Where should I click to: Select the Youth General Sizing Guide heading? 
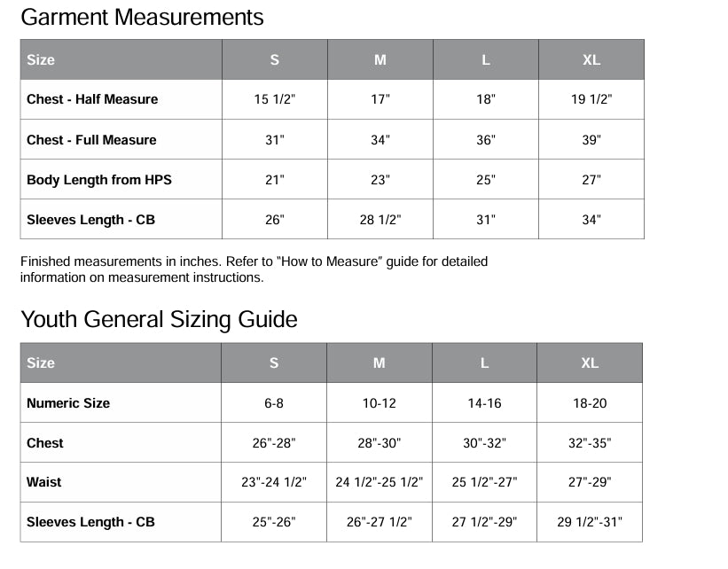pos(159,320)
